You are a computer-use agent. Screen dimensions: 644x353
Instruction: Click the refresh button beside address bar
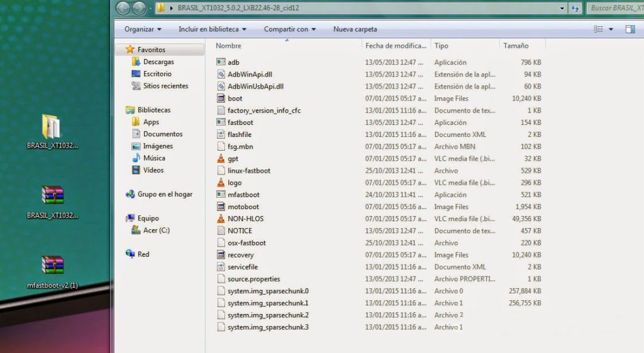pyautogui.click(x=575, y=8)
